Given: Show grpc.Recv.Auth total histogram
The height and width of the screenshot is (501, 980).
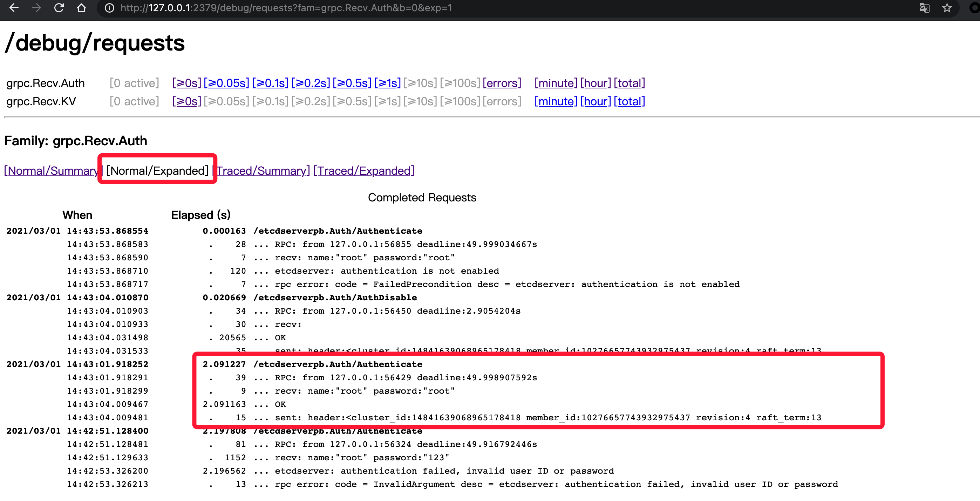Looking at the screenshot, I should coord(629,83).
